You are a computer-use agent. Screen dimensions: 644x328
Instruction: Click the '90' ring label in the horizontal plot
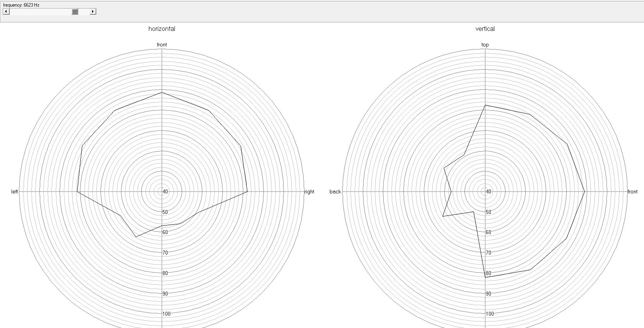[165, 294]
